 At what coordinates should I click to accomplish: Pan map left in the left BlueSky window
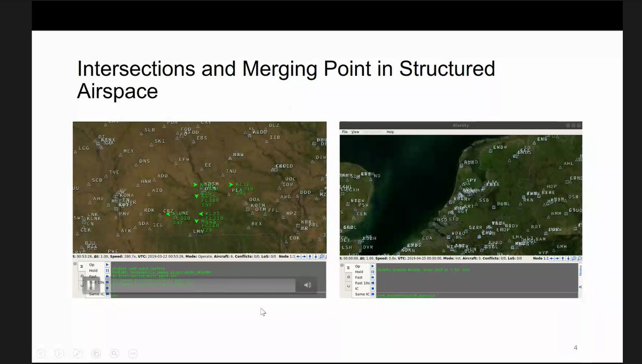298,257
